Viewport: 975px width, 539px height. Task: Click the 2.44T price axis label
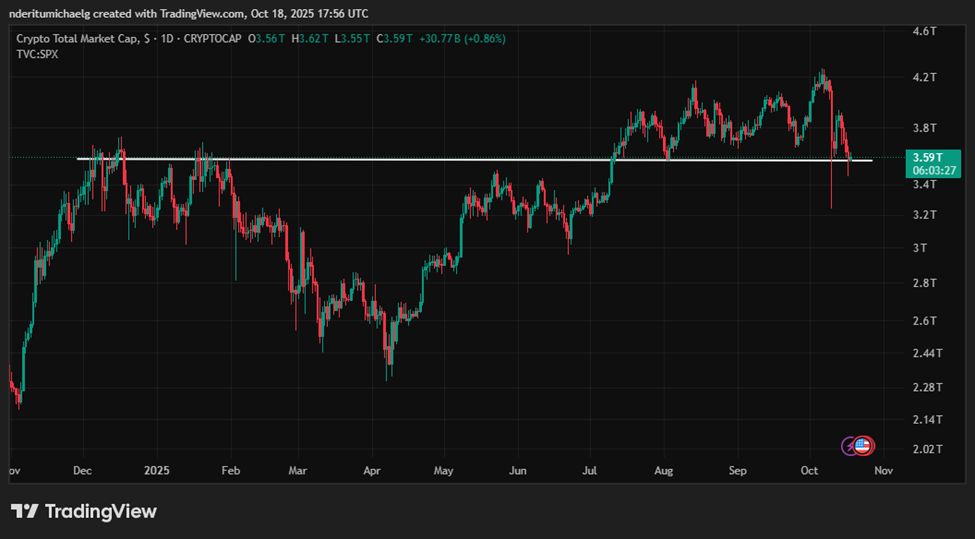[x=928, y=353]
